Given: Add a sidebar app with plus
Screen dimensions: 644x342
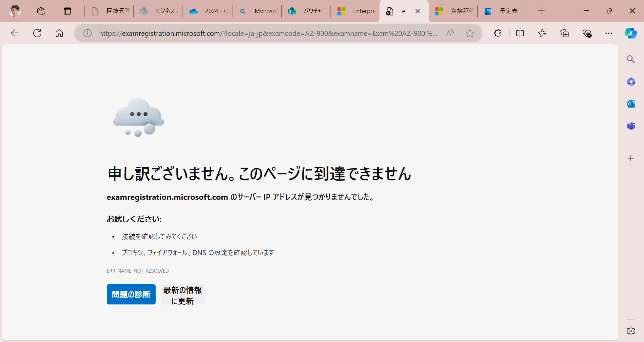Looking at the screenshot, I should tap(631, 158).
